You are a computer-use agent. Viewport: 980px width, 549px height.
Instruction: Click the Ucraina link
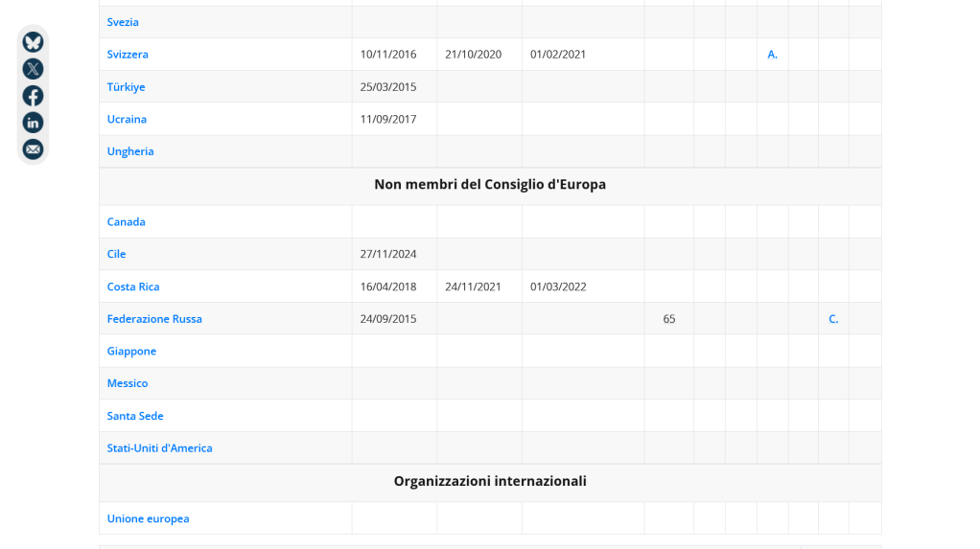point(127,119)
